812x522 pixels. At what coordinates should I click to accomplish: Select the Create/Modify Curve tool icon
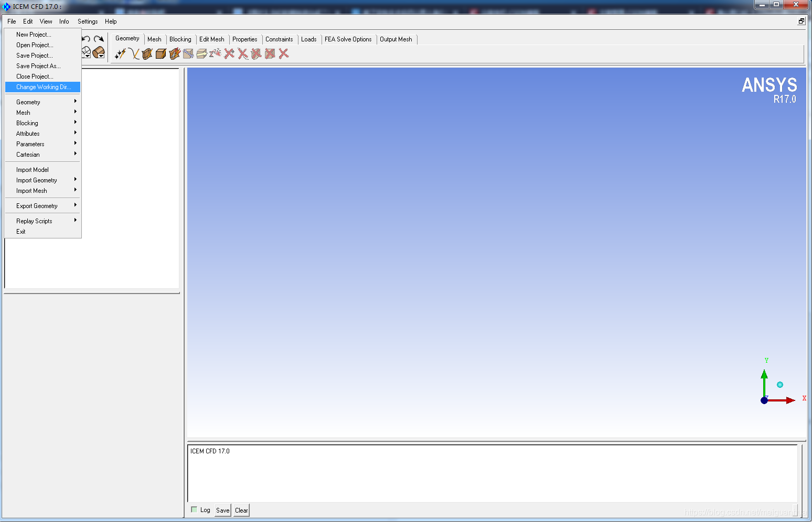134,53
